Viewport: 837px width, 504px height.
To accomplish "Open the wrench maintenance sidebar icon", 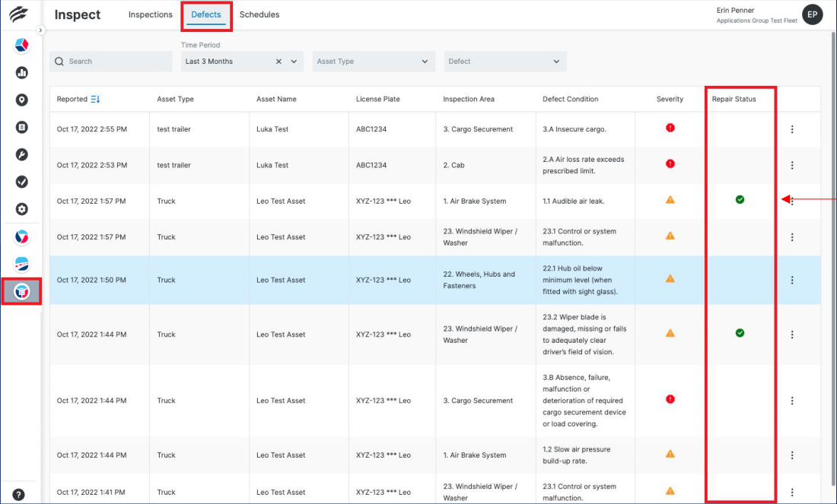I will 21,154.
